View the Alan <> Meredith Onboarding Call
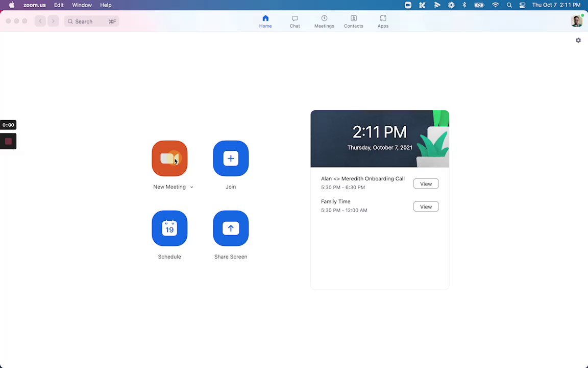Viewport: 588px width, 368px height. [x=426, y=183]
